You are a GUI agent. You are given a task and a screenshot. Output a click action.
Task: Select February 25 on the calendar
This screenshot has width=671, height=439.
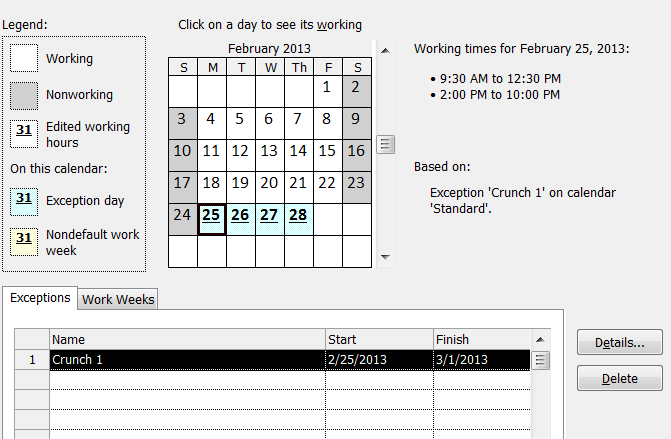211,216
